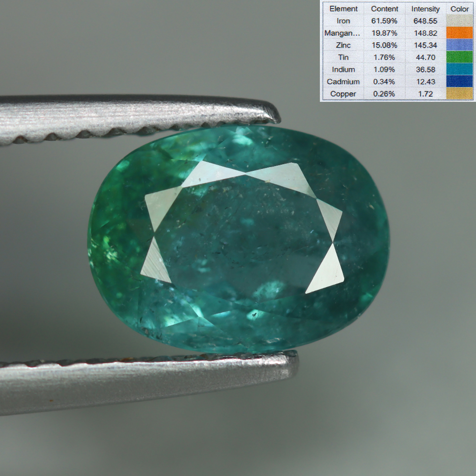Screen dimensions: 476x476
Task: Click the 145.34 intensity value
Action: 425,45
